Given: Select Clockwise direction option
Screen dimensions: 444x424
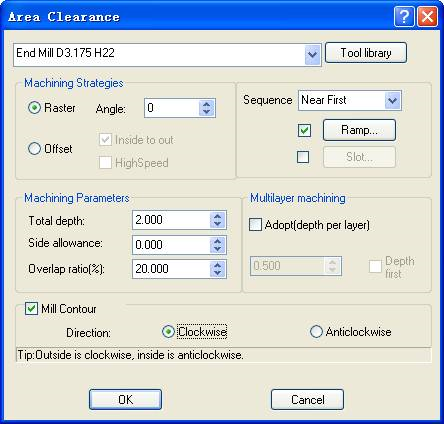Looking at the screenshot, I should [x=168, y=332].
